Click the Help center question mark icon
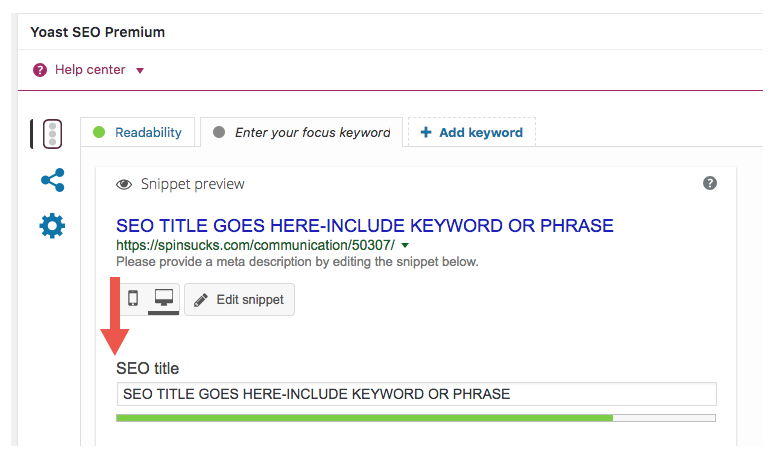770x473 pixels. click(40, 70)
